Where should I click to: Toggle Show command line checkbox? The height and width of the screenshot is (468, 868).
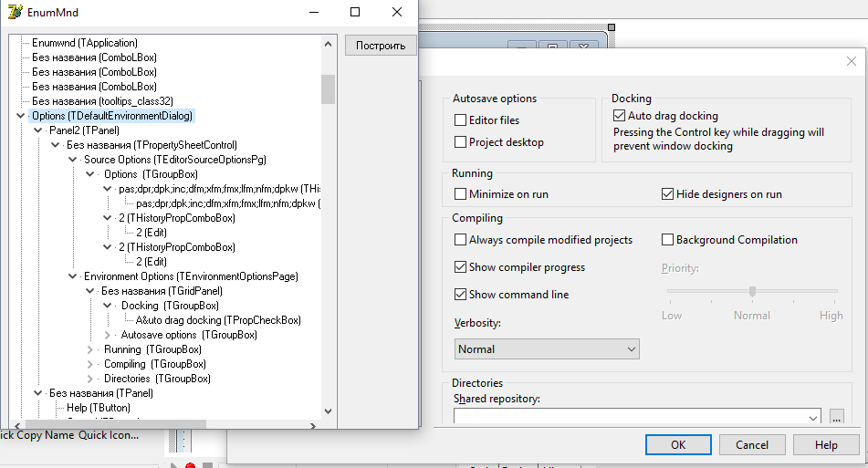coord(460,295)
